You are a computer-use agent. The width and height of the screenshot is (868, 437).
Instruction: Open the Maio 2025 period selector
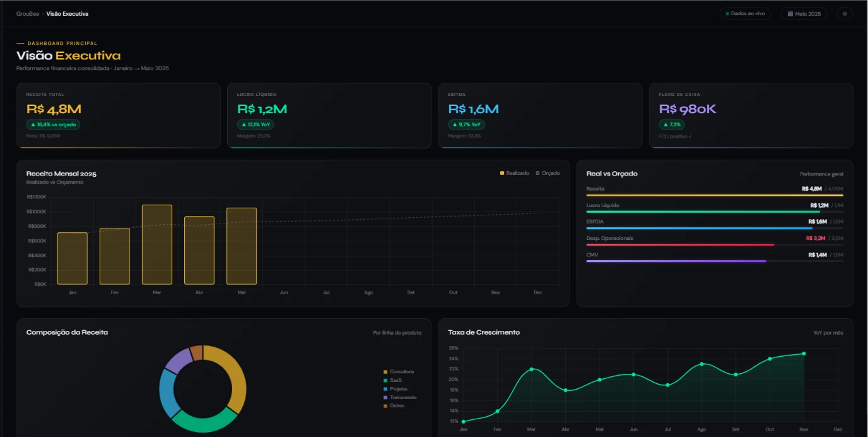[x=804, y=13]
